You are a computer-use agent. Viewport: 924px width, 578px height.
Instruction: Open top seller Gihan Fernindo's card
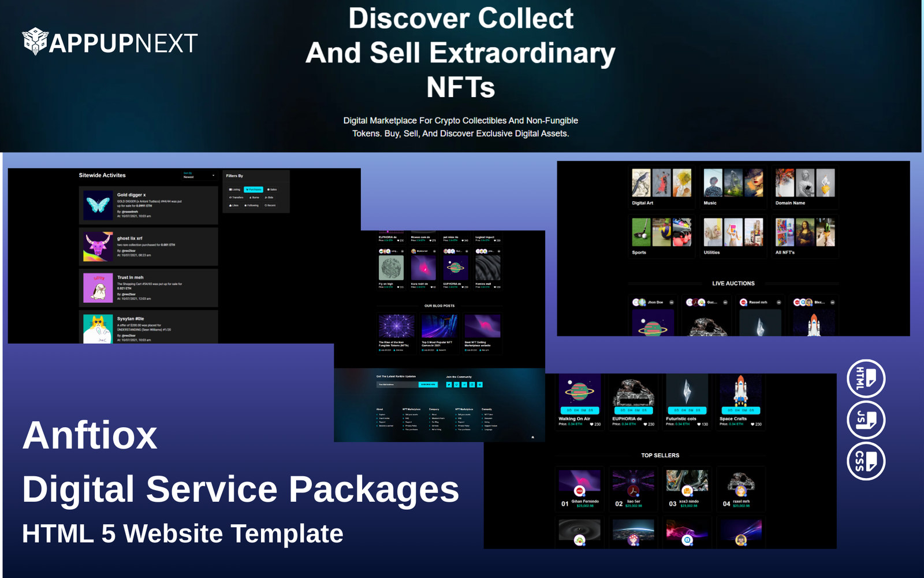click(x=579, y=489)
